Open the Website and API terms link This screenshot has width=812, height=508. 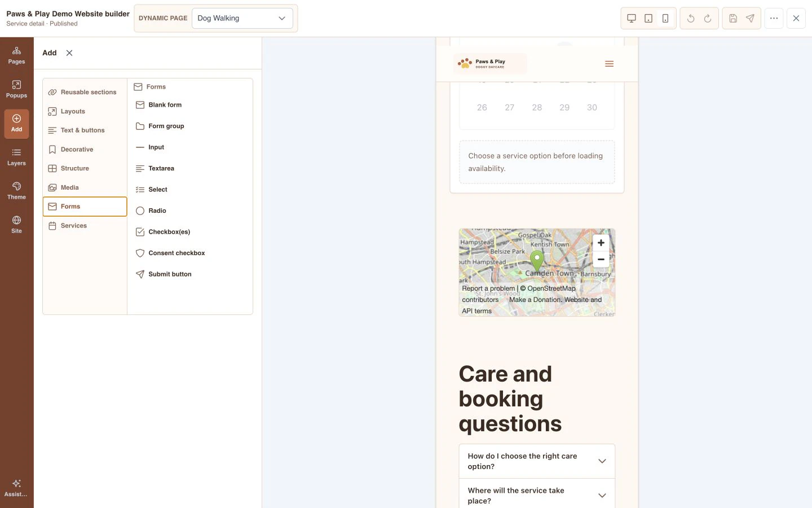532,305
